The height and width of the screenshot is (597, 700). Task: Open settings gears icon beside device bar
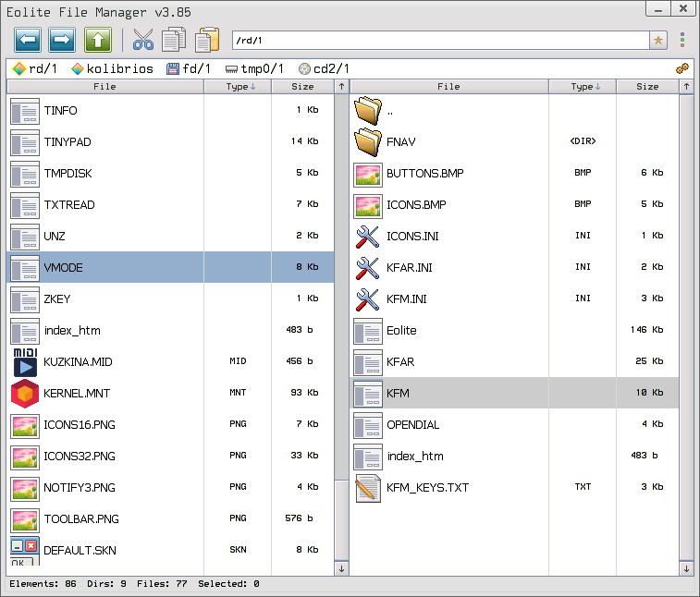tap(682, 68)
